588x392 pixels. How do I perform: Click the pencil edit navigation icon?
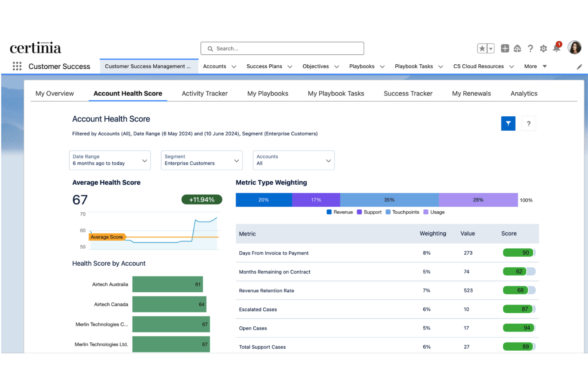[579, 67]
